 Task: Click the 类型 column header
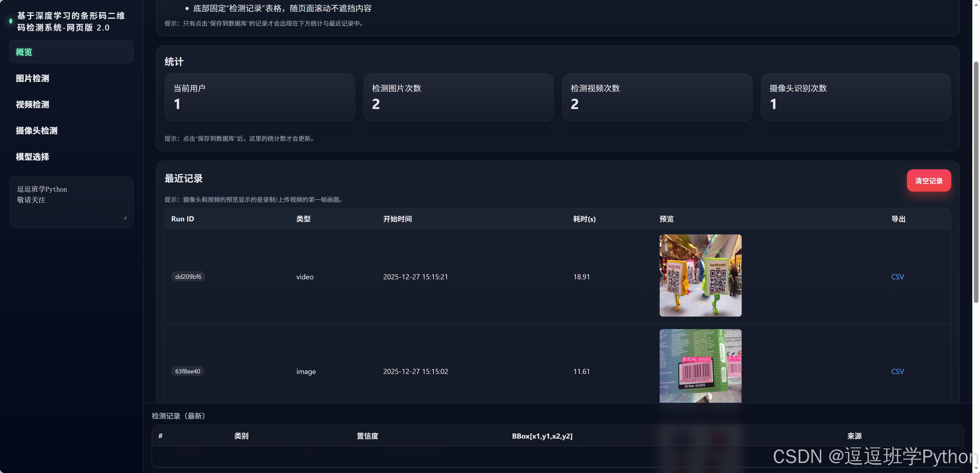pyautogui.click(x=303, y=219)
